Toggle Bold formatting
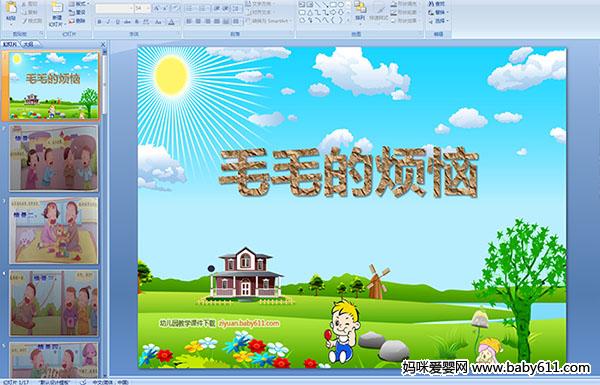Image resolution: width=600 pixels, height=385 pixels. click(99, 22)
